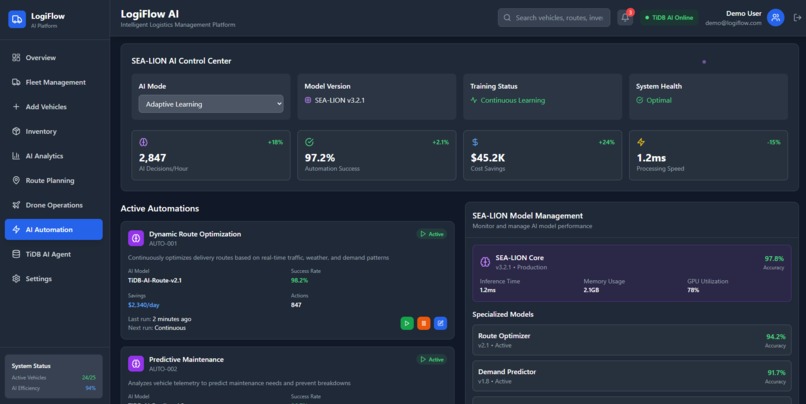Viewport: 806px width, 404px height.
Task: Click the Dynamic Route Optimization purple icon
Action: pyautogui.click(x=136, y=238)
